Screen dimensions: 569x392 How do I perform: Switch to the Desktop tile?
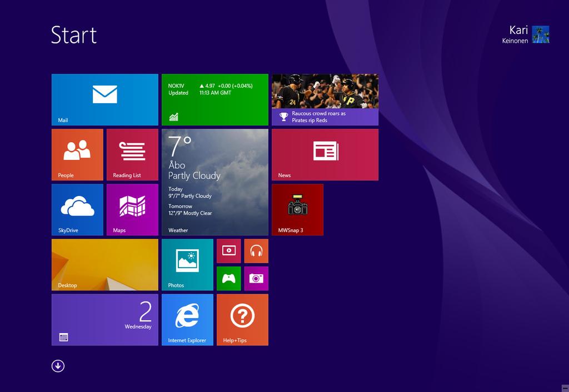(105, 265)
